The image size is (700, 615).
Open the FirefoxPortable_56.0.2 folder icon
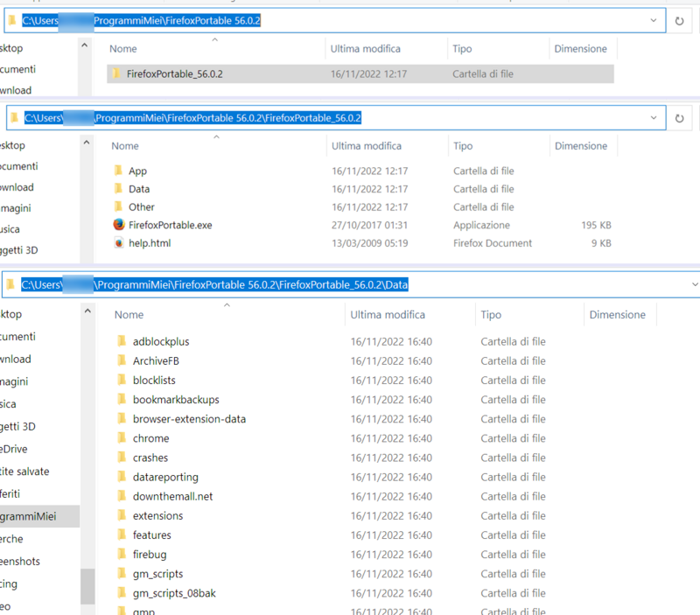point(116,73)
